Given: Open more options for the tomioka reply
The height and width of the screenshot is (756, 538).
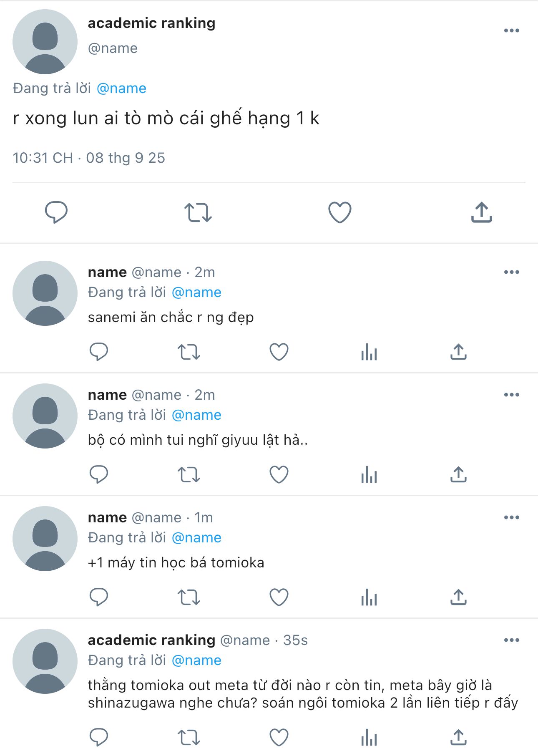Looking at the screenshot, I should [x=511, y=517].
